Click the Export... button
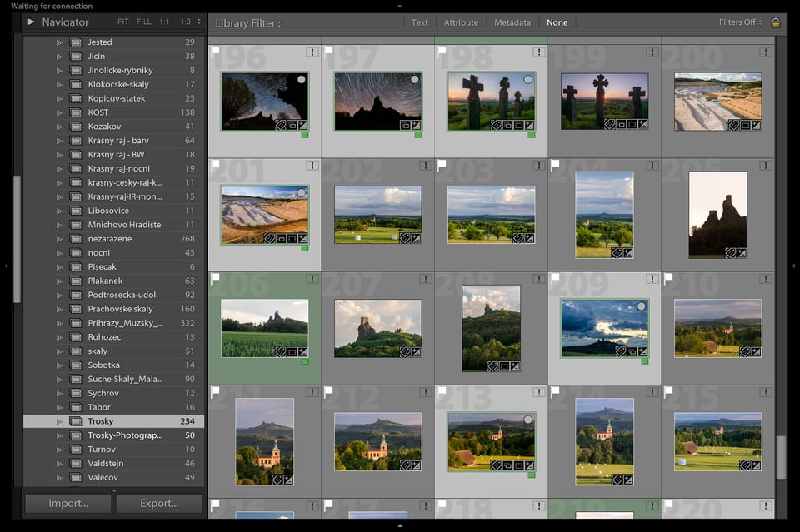The image size is (800, 532). tap(159, 504)
